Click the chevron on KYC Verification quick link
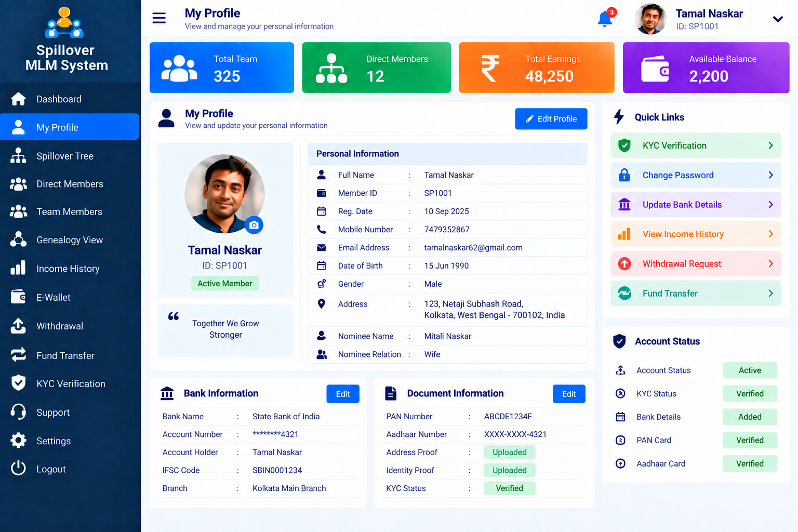The image size is (798, 532). 771,145
